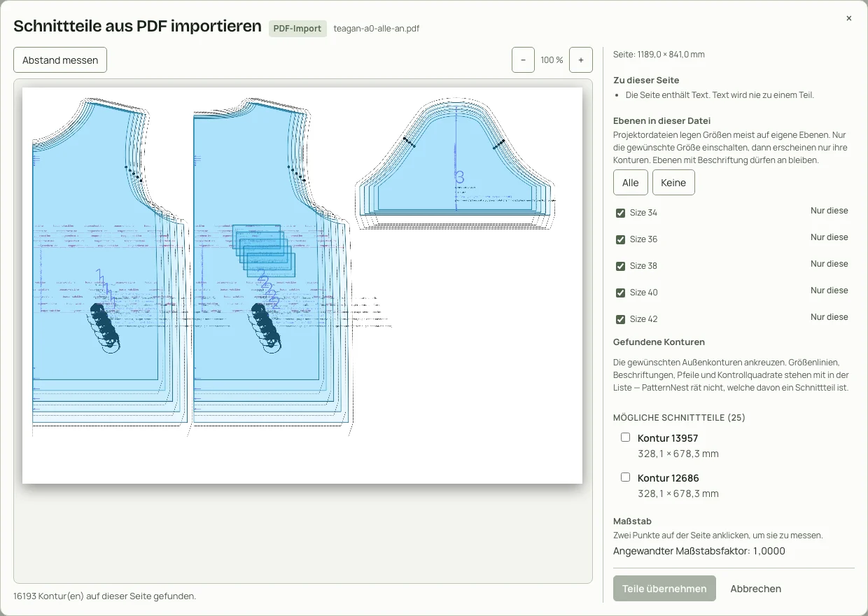Image resolution: width=868 pixels, height=616 pixels.
Task: Cancel the import with Abbrechen
Action: (x=756, y=589)
